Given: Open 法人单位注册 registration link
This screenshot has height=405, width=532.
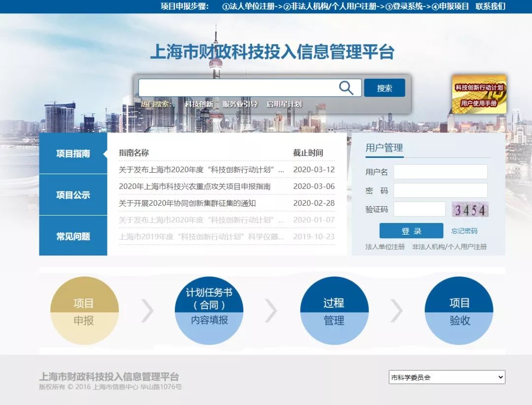Looking at the screenshot, I should pos(385,247).
